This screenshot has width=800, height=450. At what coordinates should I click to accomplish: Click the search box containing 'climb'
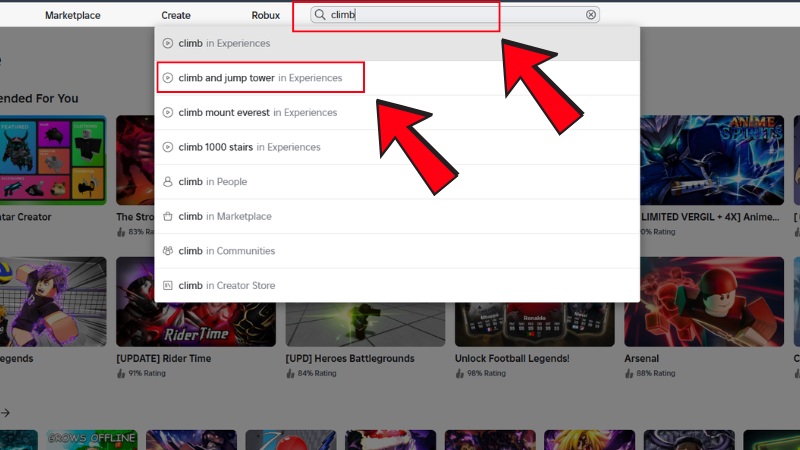click(x=455, y=15)
